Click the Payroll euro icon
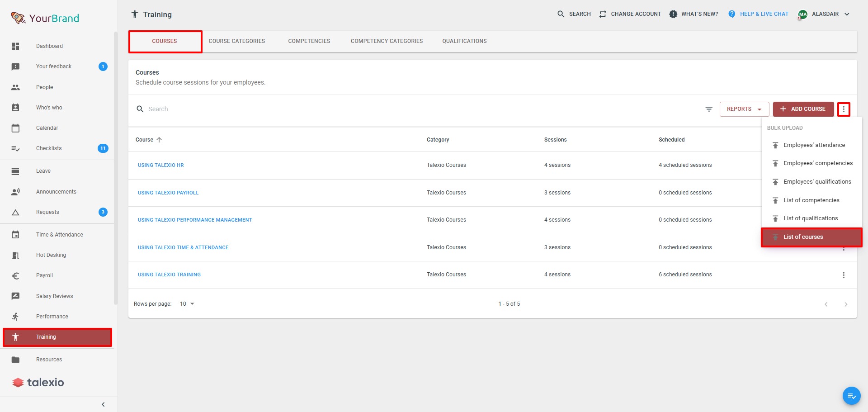The image size is (868, 412). tap(15, 275)
